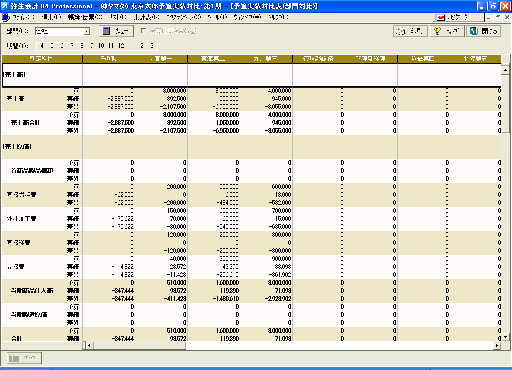The image size is (512, 370).
Task: Click the left arrow of the horizontal scrollbar
Action: click(89, 345)
